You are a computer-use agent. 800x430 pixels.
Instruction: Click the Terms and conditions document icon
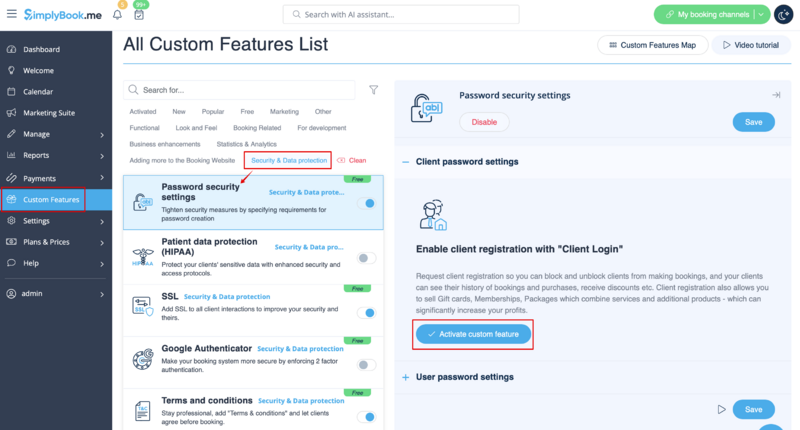coord(142,411)
